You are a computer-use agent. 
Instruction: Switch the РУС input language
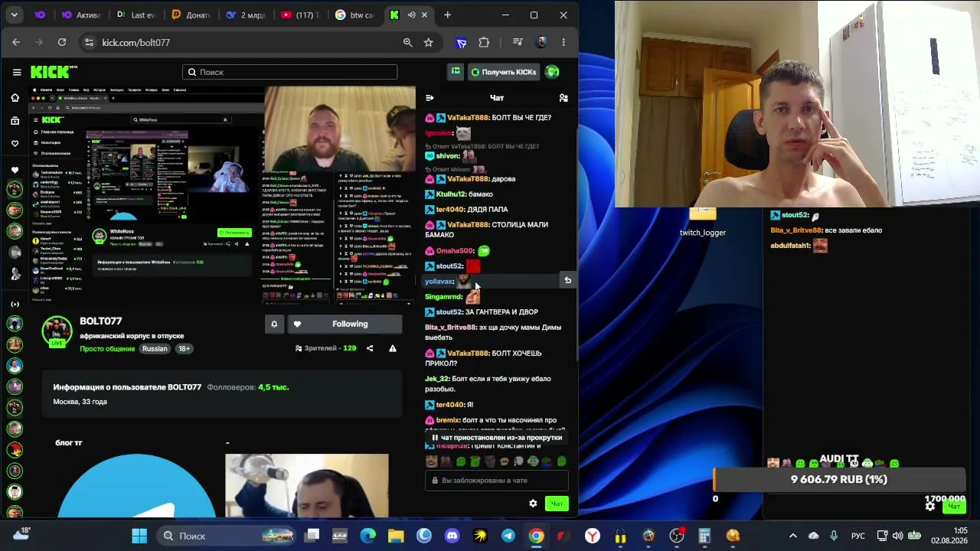[x=858, y=536]
